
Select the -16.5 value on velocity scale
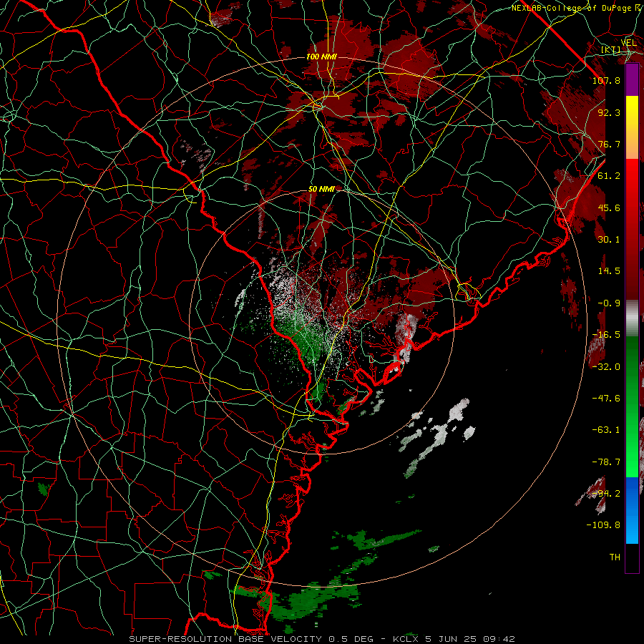click(x=606, y=335)
